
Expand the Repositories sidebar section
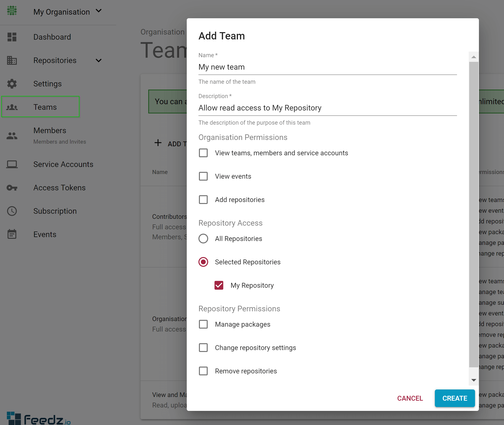click(x=99, y=60)
